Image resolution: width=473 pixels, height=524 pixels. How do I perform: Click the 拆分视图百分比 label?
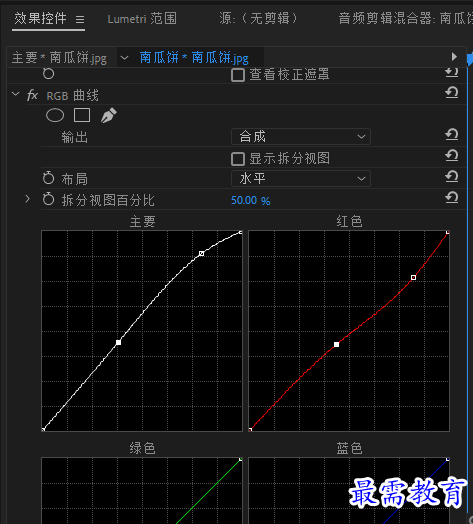click(108, 200)
